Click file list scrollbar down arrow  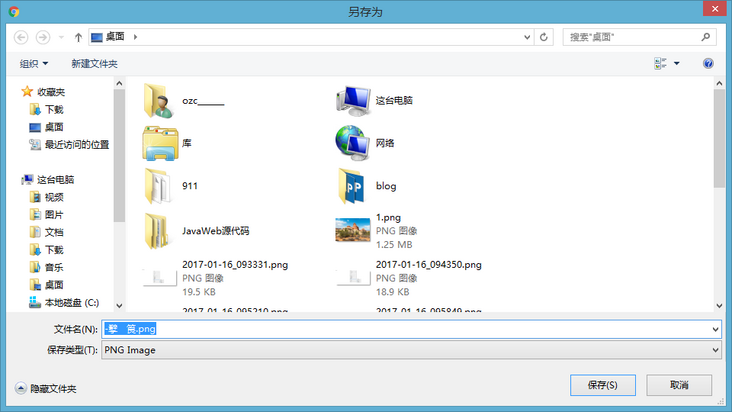pos(719,306)
